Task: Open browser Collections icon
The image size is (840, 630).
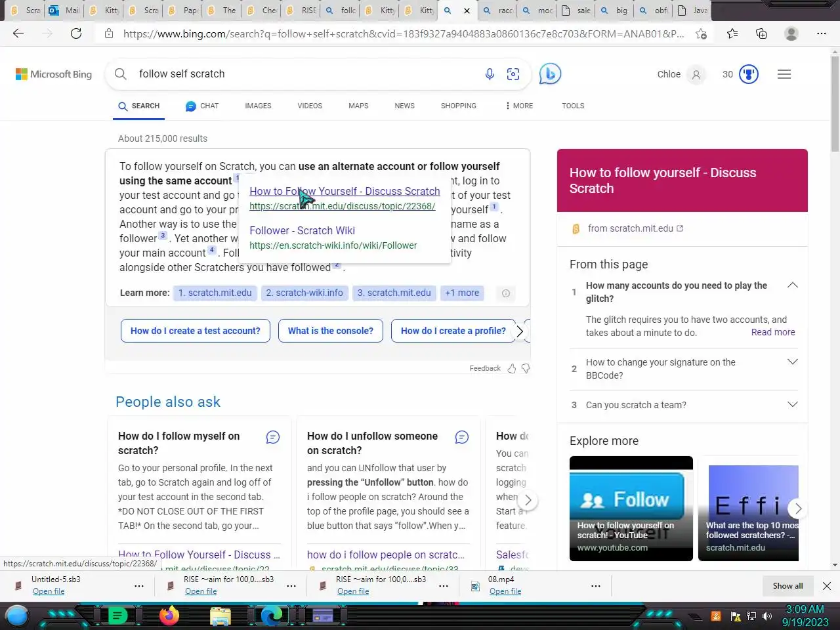Action: 761,33
